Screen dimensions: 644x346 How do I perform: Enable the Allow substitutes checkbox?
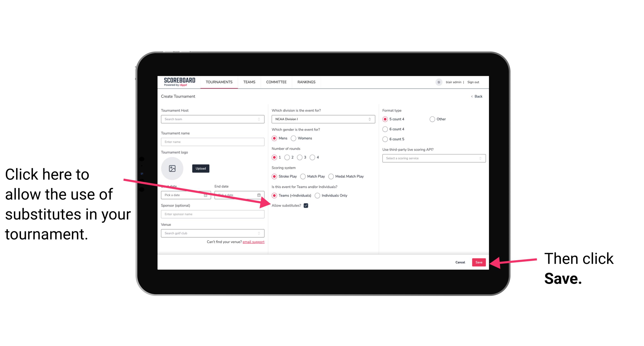pos(306,205)
